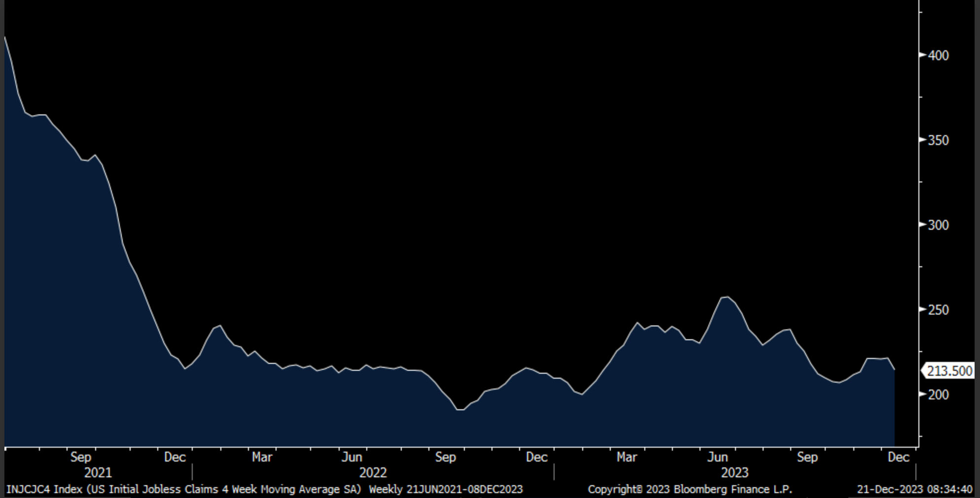Click the 2021 year label
Image resolution: width=980 pixels, height=498 pixels.
coord(98,473)
